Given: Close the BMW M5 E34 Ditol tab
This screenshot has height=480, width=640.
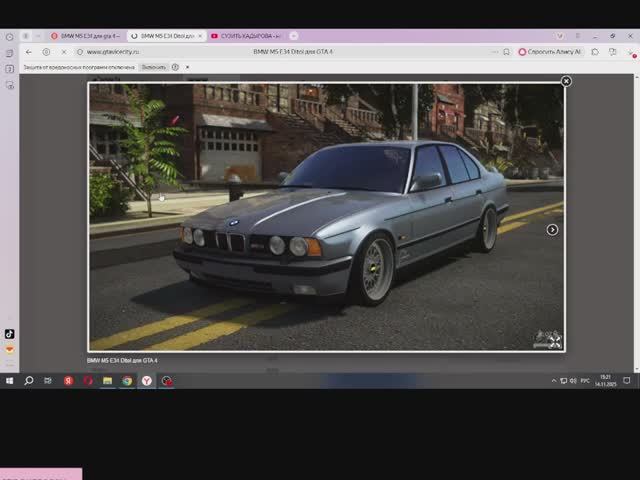Looking at the screenshot, I should (x=200, y=36).
